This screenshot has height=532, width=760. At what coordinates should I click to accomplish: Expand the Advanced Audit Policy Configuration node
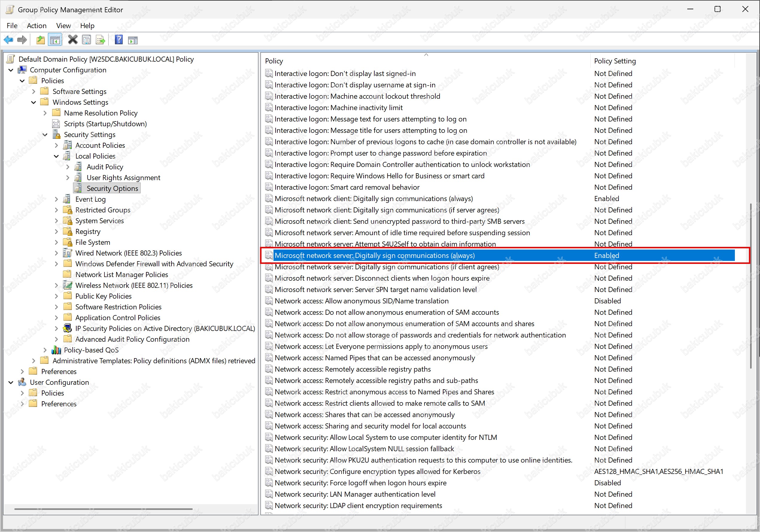(x=56, y=339)
